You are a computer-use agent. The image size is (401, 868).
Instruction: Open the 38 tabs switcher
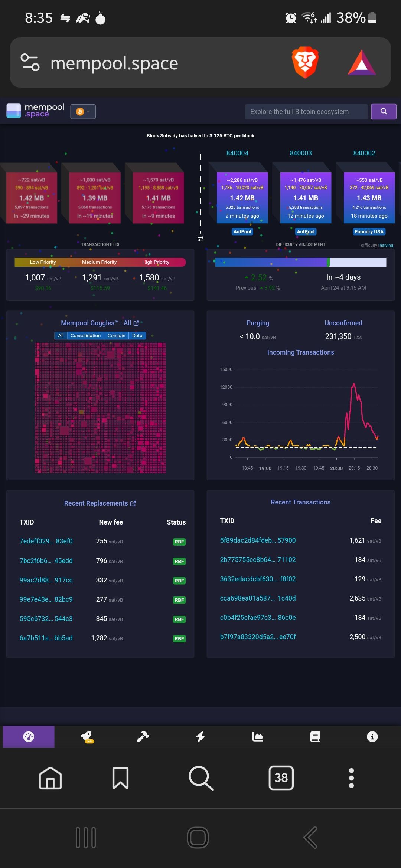281,778
